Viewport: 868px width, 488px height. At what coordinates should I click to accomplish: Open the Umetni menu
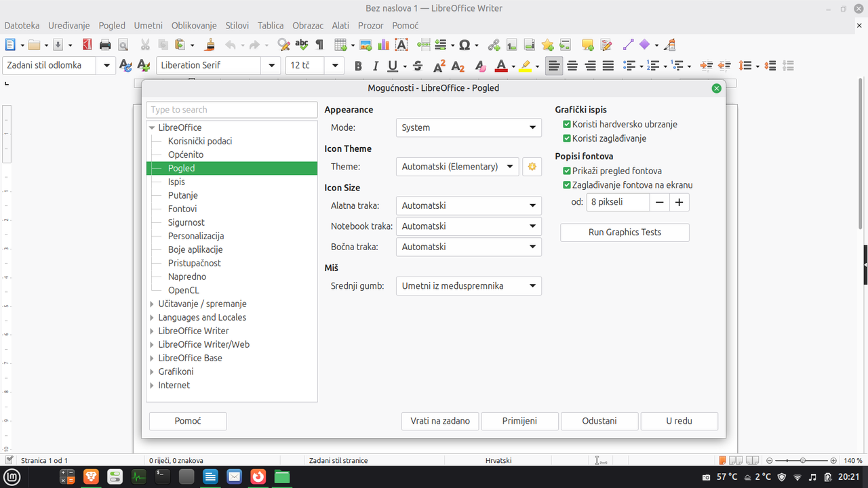pyautogui.click(x=149, y=25)
